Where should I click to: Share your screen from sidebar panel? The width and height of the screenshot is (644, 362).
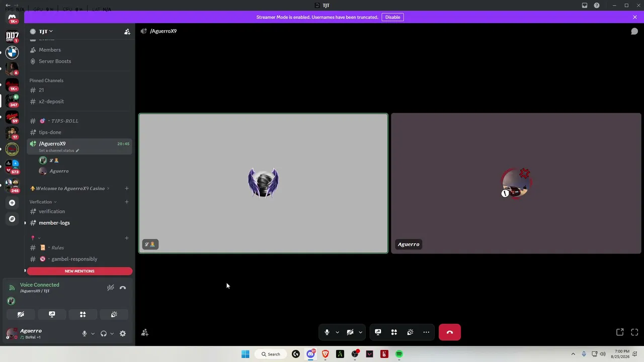[52, 314]
